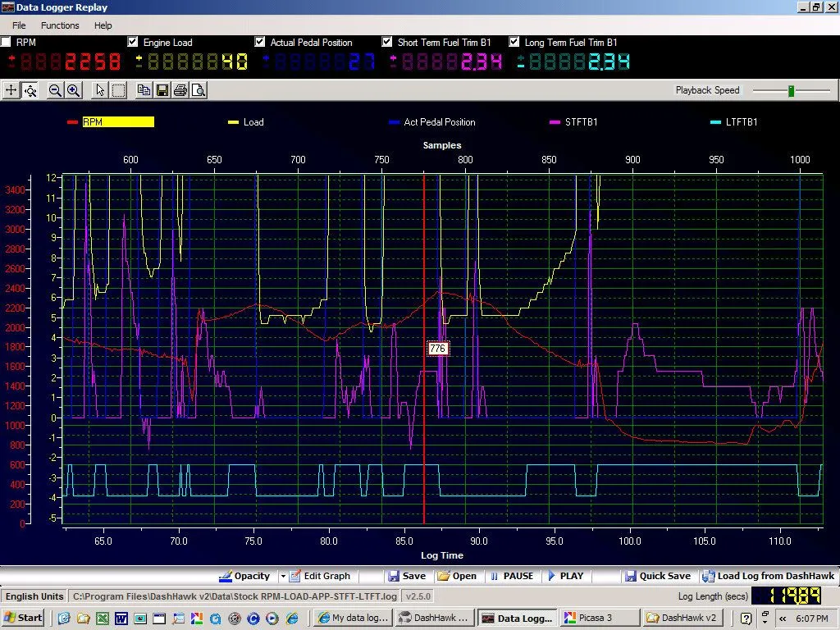Click the copy graph toolbar icon

(144, 90)
